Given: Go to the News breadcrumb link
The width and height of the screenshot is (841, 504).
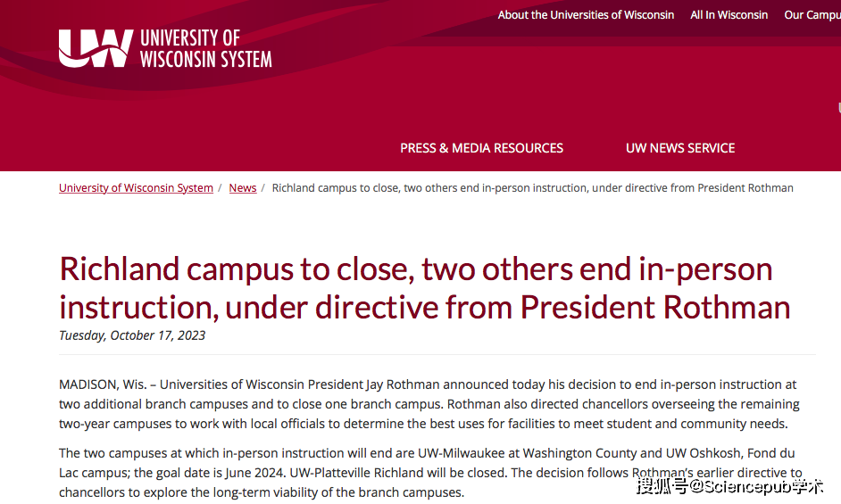Looking at the screenshot, I should coord(243,188).
